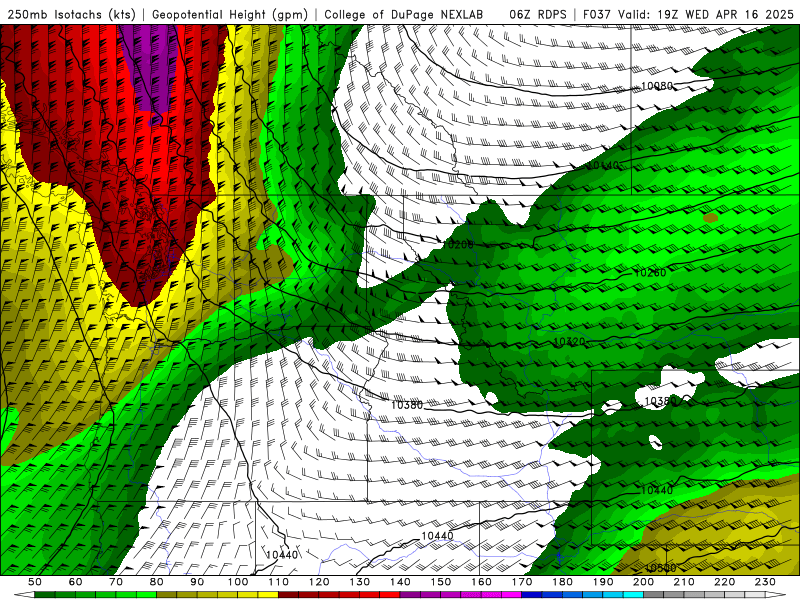Click the 10320 height contour label
Screen dimensions: 800x600
[x=569, y=341]
